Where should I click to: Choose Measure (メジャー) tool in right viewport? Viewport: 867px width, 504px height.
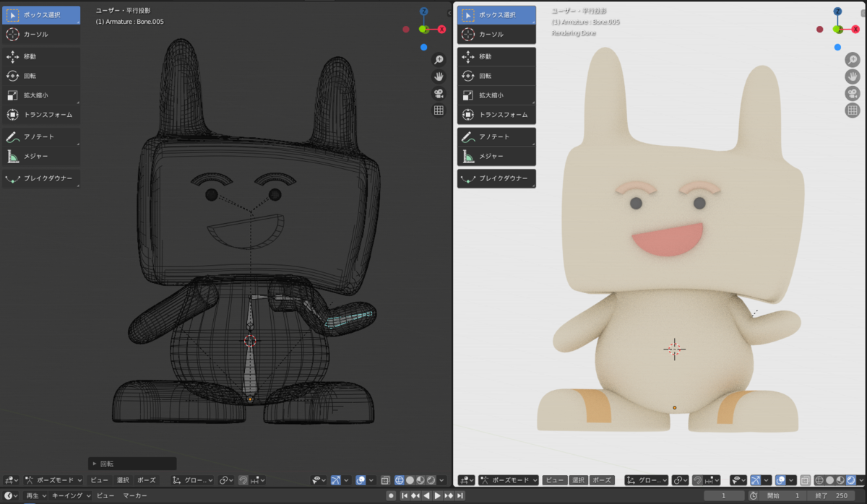pyautogui.click(x=496, y=156)
